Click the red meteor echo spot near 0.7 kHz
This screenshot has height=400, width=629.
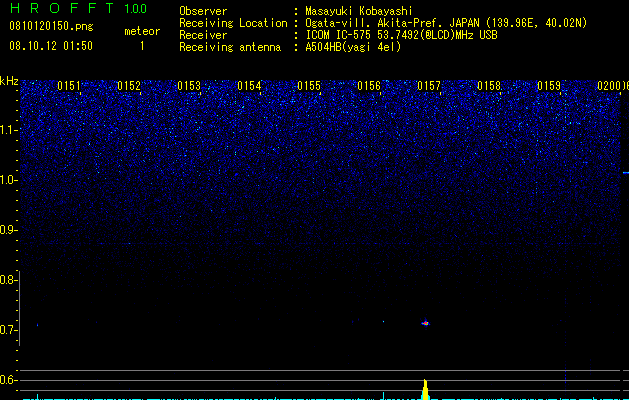pyautogui.click(x=426, y=323)
